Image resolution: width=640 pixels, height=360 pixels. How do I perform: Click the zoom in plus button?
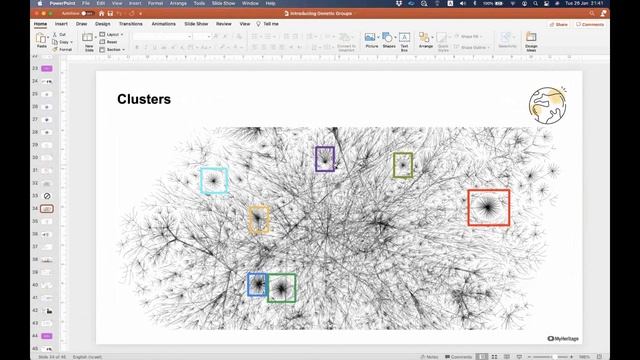(x=571, y=357)
